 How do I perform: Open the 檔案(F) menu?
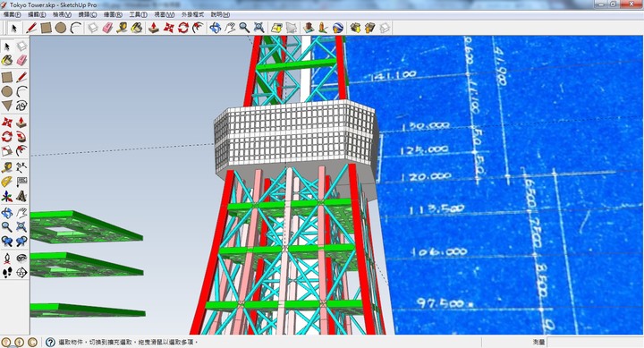(12, 15)
